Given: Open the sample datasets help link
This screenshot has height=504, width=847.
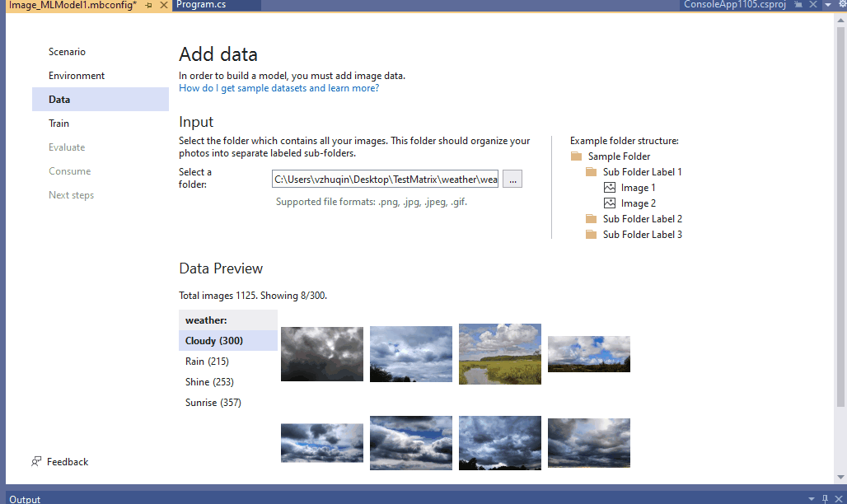Looking at the screenshot, I should 278,86.
